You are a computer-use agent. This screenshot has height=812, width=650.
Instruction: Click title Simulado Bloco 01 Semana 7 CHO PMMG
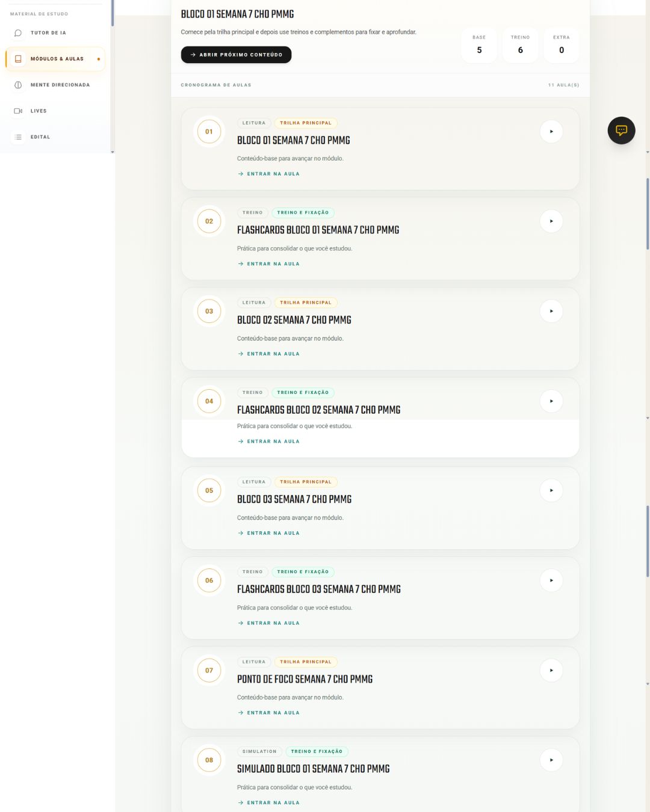click(313, 769)
